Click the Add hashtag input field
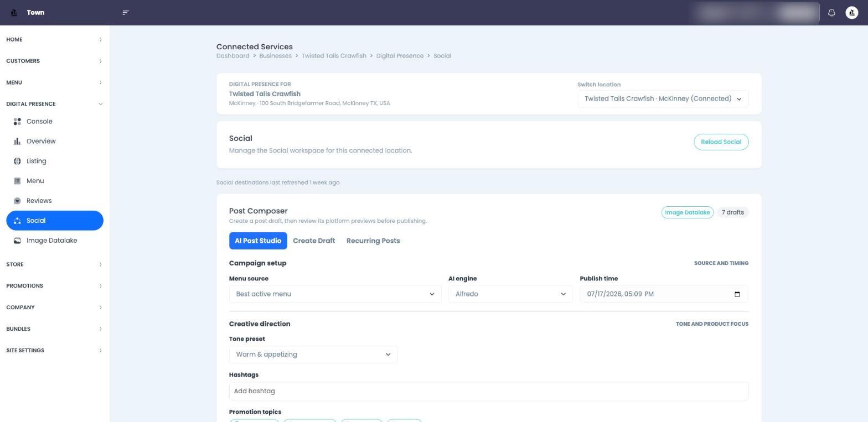This screenshot has height=422, width=868. [489, 391]
